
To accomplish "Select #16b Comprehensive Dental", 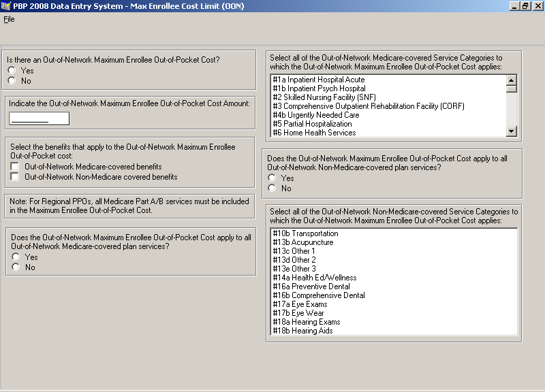I will [394, 295].
